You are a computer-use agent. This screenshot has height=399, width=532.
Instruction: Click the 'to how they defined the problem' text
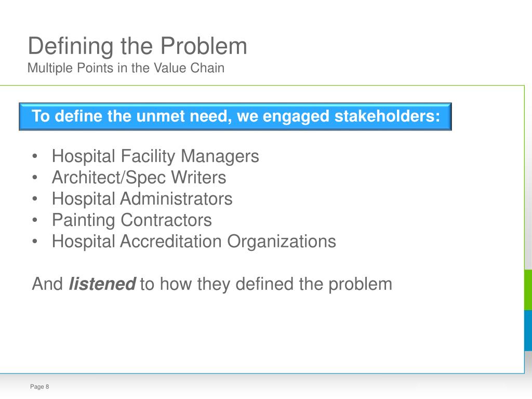pos(266,284)
